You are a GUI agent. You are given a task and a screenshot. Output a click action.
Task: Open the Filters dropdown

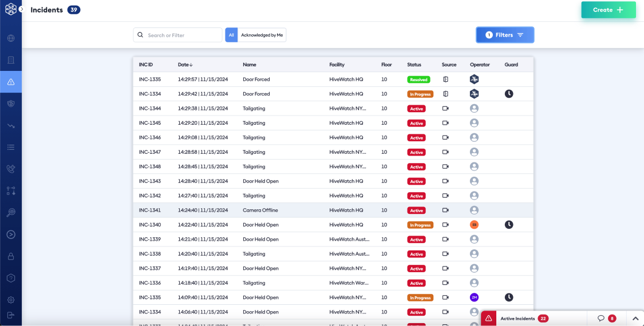[504, 35]
